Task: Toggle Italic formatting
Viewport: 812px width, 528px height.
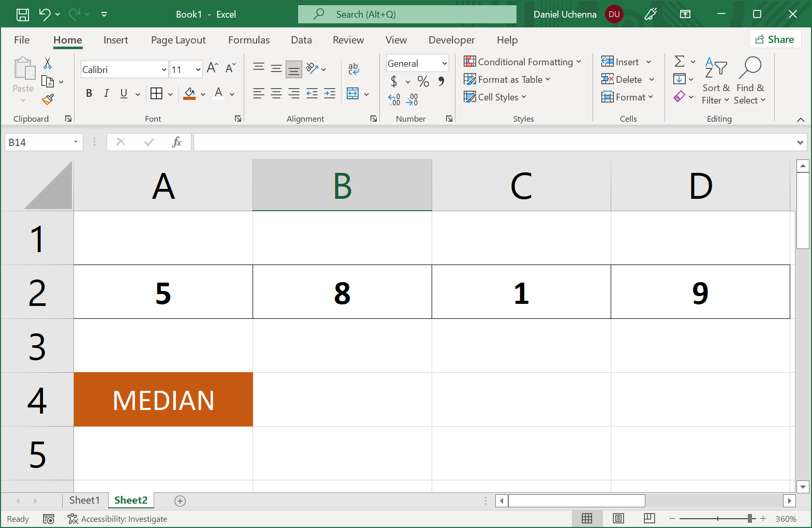Action: pos(106,93)
